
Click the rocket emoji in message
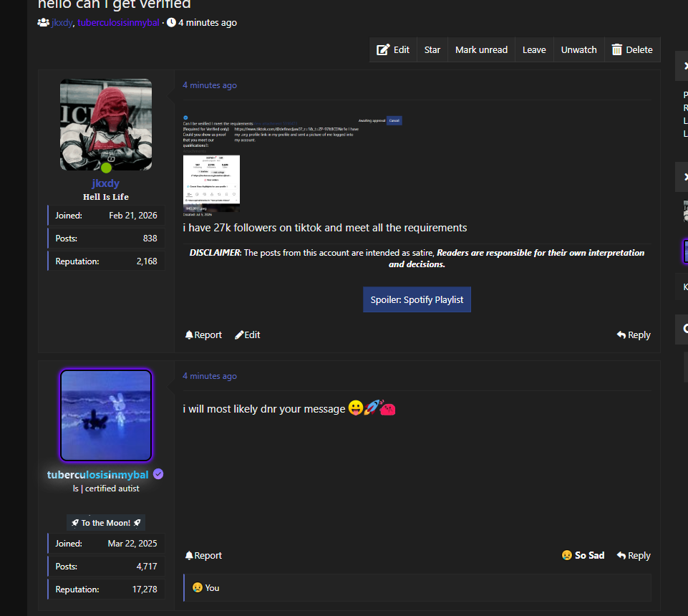[x=371, y=408]
